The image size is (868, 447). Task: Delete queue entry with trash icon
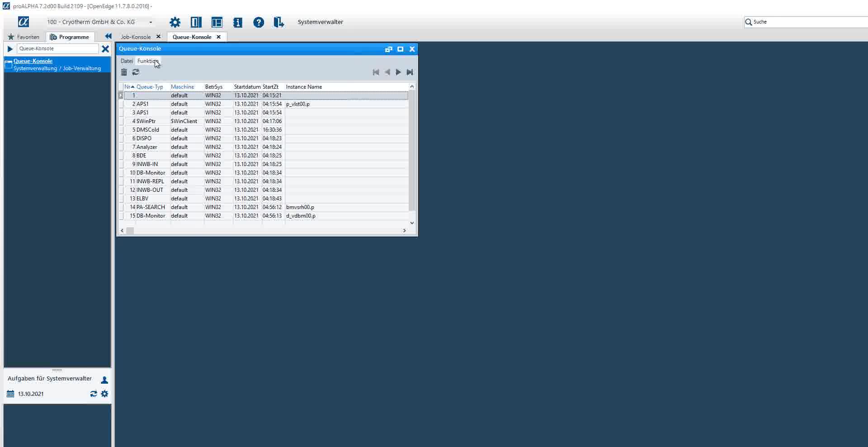pyautogui.click(x=124, y=72)
